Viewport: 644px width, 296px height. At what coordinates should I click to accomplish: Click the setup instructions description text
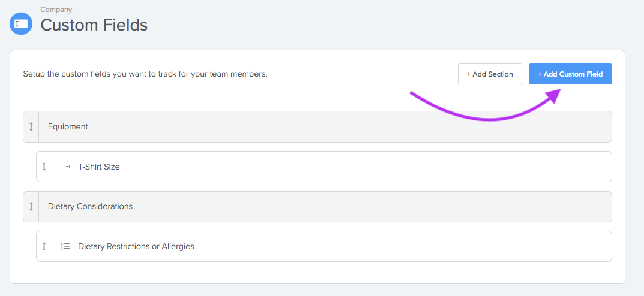(x=145, y=74)
